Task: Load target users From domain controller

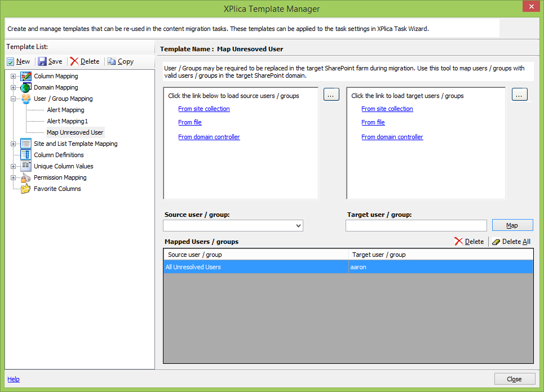Action: coord(392,137)
